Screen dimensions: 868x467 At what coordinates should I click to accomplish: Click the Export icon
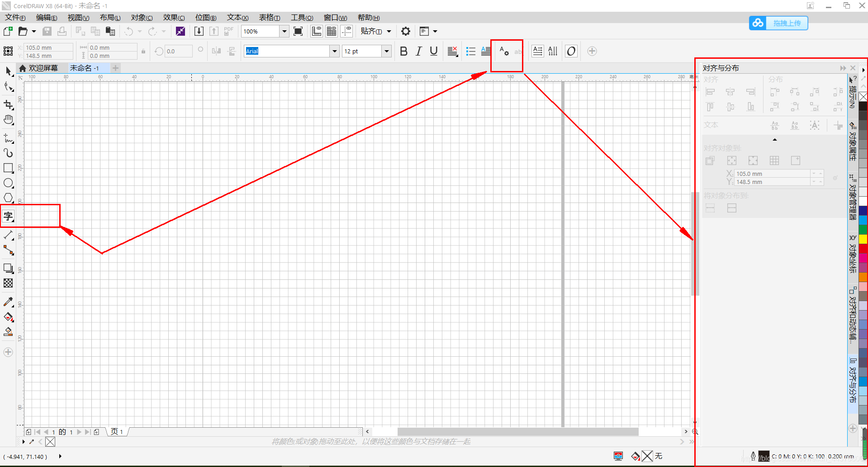[214, 31]
